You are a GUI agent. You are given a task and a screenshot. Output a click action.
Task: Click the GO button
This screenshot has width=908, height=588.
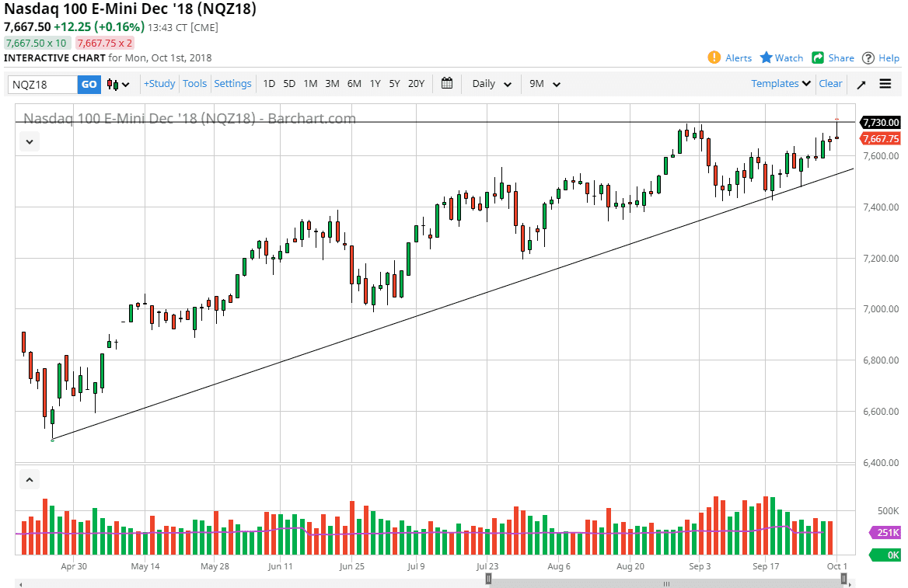coord(88,84)
